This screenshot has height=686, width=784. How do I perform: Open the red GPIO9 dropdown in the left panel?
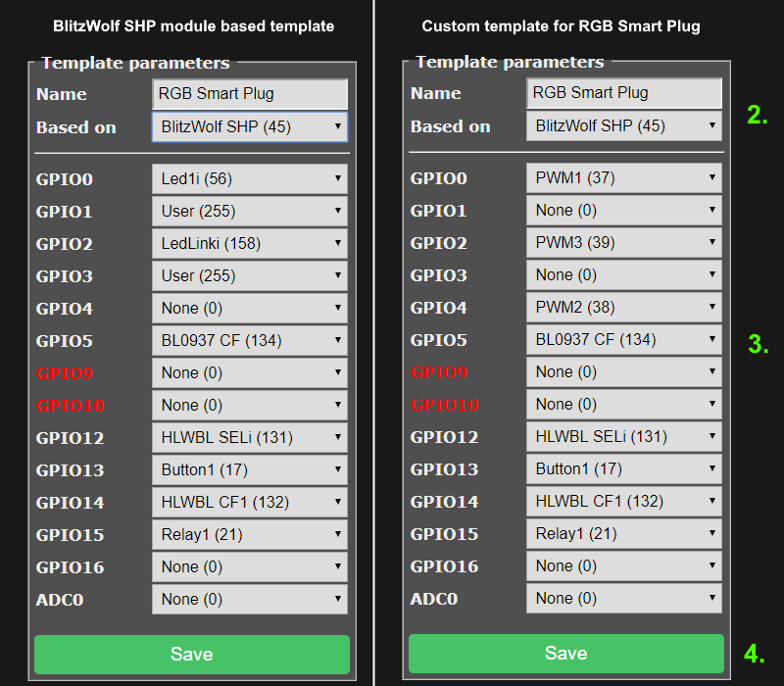(x=250, y=372)
